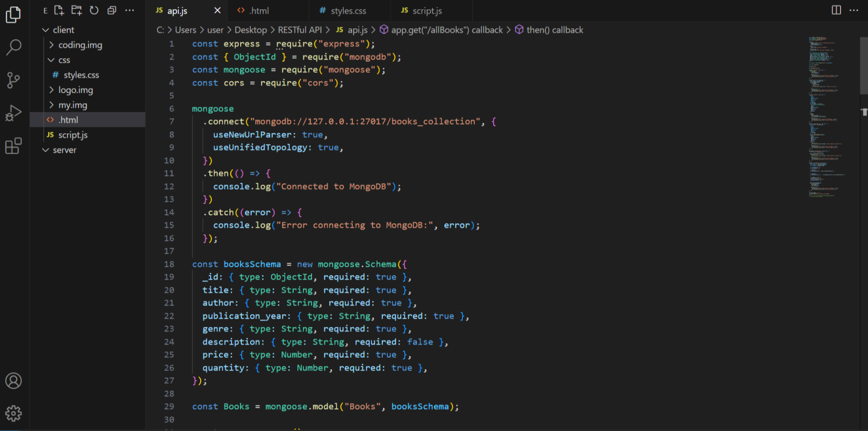Open .html file in the file tree
The height and width of the screenshot is (431, 868).
[x=88, y=120]
